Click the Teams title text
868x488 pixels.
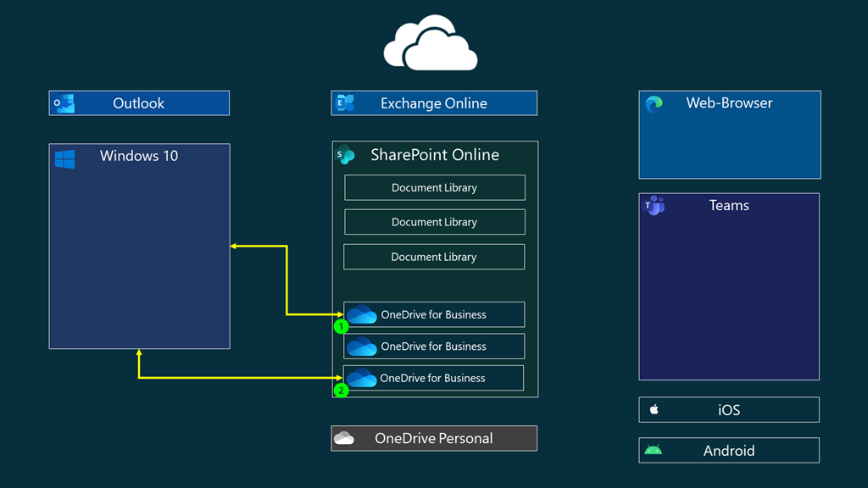729,205
